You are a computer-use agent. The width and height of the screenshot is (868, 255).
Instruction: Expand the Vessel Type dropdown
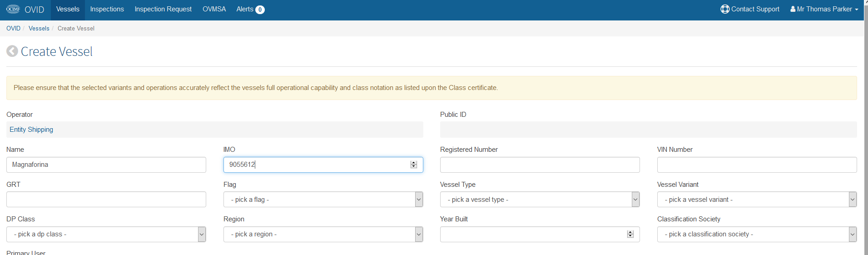coord(540,200)
